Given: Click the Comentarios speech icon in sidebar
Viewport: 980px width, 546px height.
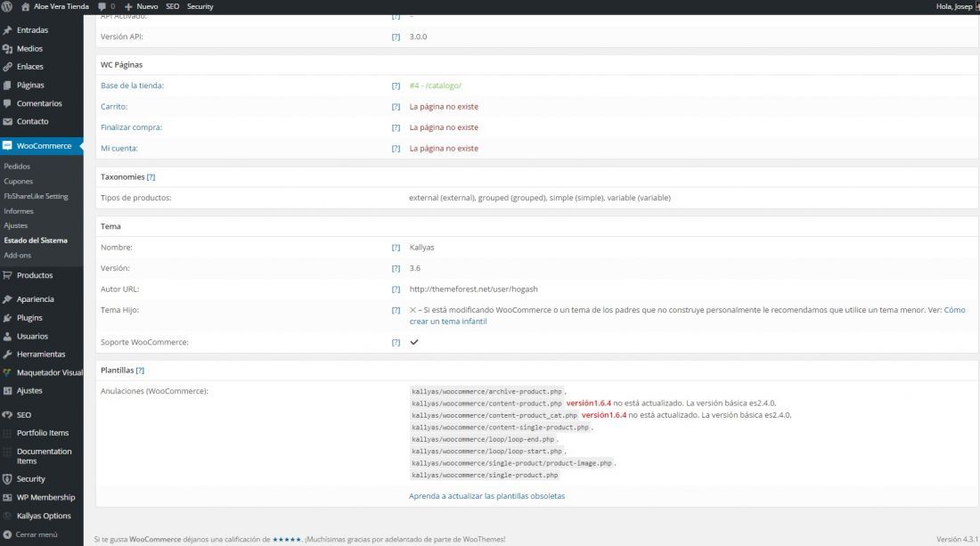Looking at the screenshot, I should point(7,103).
